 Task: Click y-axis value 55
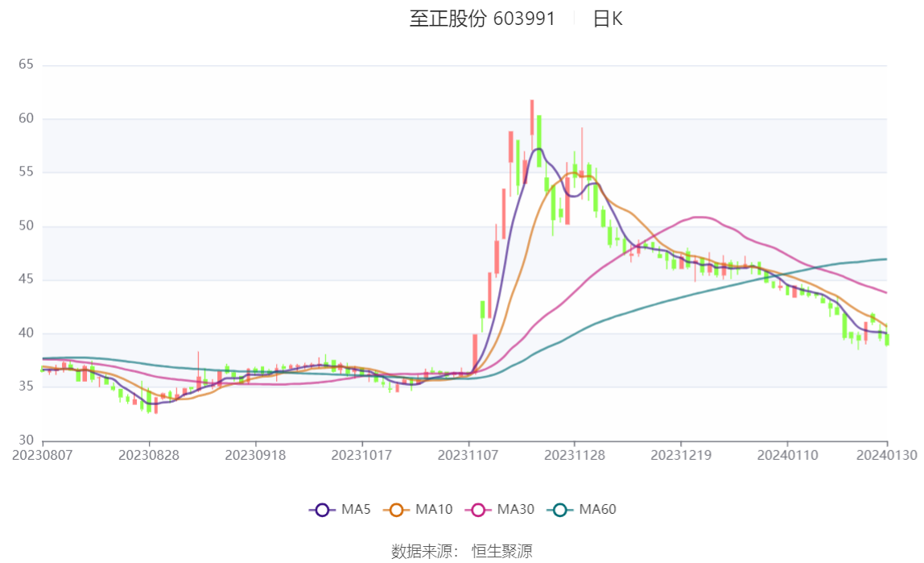click(x=26, y=172)
